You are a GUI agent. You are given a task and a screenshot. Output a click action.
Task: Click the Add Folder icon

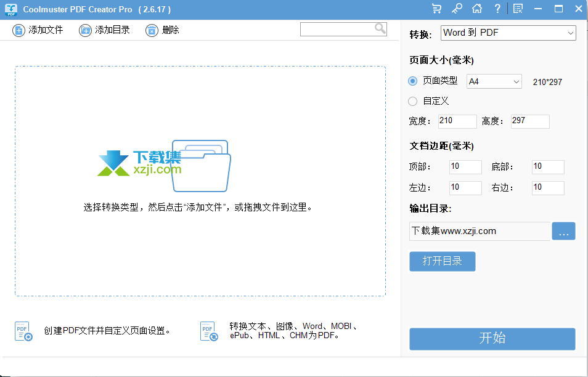click(85, 30)
